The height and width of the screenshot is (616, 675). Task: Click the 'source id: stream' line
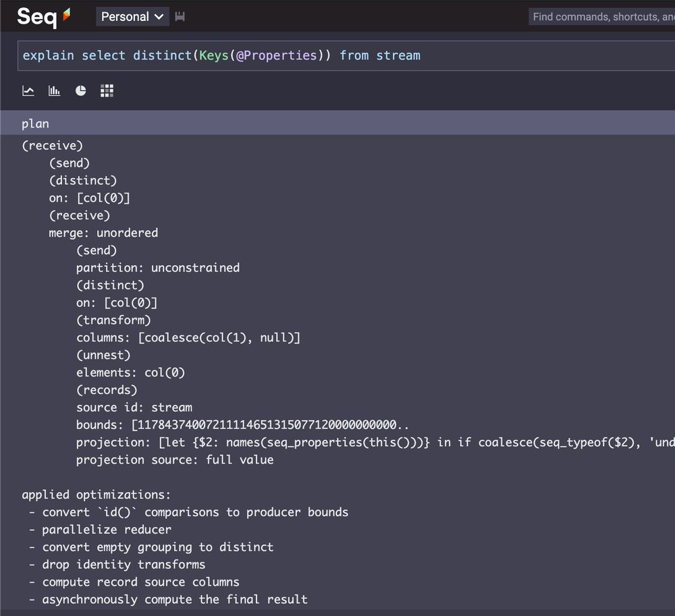tap(134, 408)
